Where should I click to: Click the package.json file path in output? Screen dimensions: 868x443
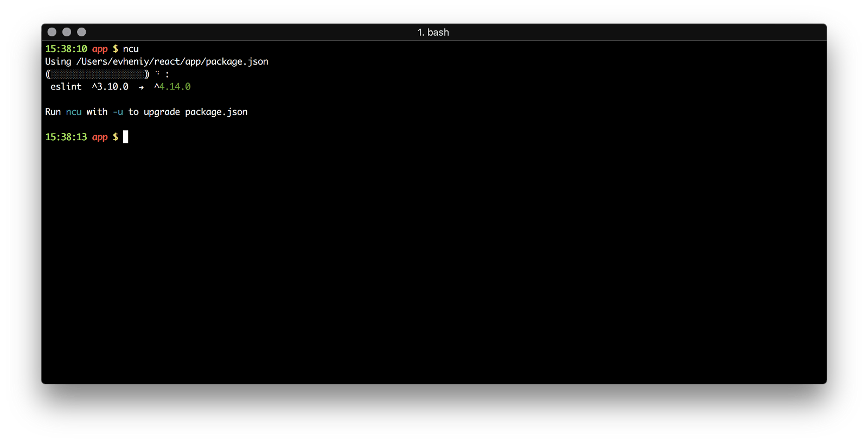(172, 61)
